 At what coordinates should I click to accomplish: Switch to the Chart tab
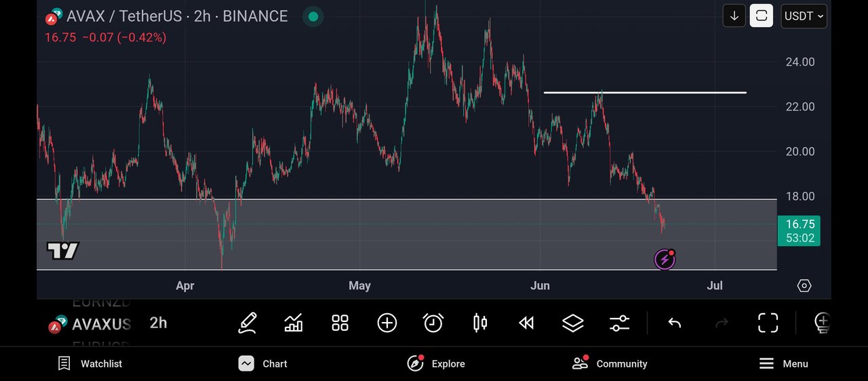(x=263, y=364)
